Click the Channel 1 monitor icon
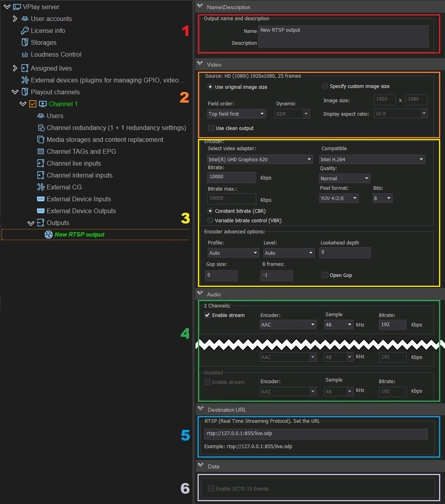This screenshot has height=504, width=445. click(x=43, y=104)
